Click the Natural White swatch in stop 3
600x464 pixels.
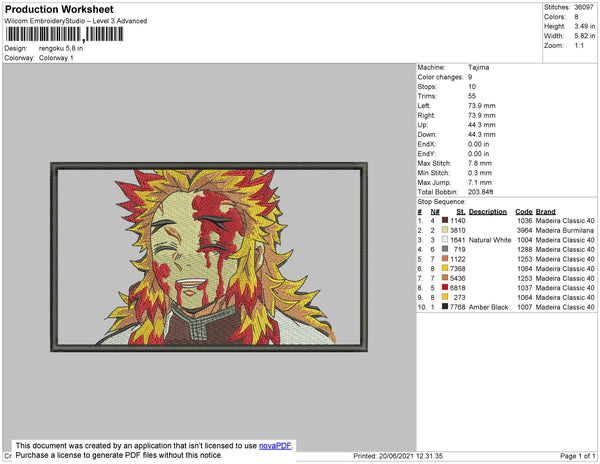445,239
